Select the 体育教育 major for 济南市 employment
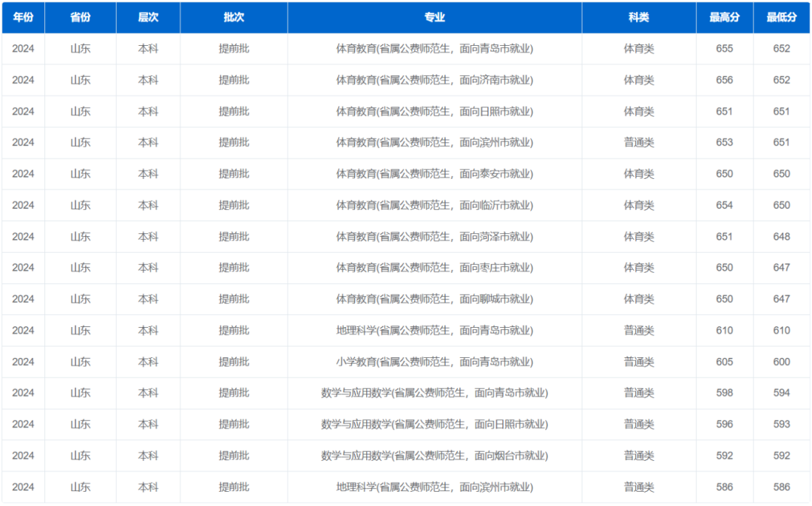The height and width of the screenshot is (506, 812). point(435,80)
